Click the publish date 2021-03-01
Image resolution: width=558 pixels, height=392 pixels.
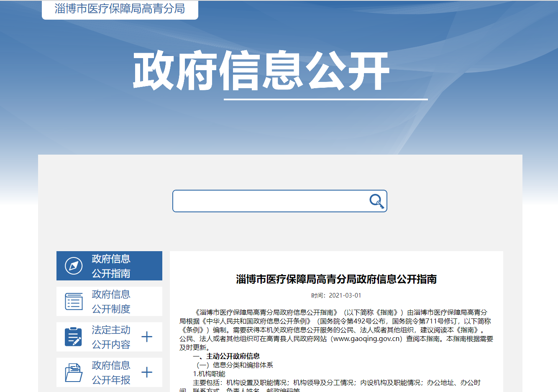[345, 295]
